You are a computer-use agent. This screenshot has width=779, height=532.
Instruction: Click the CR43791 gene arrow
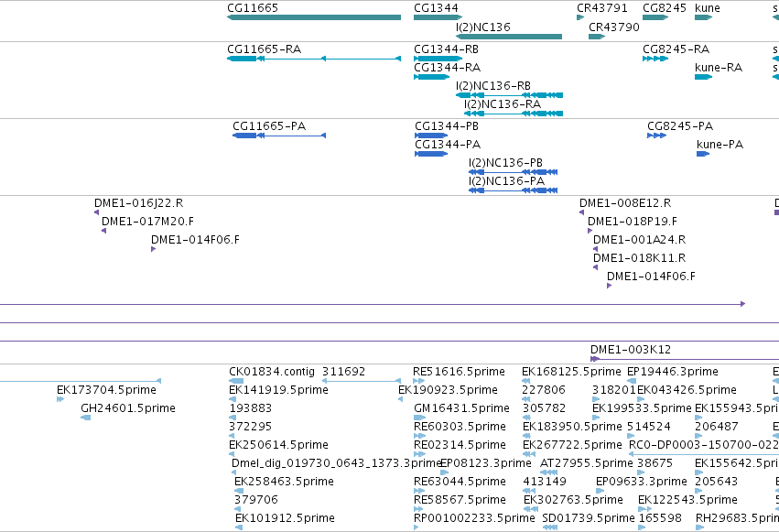pyautogui.click(x=580, y=17)
